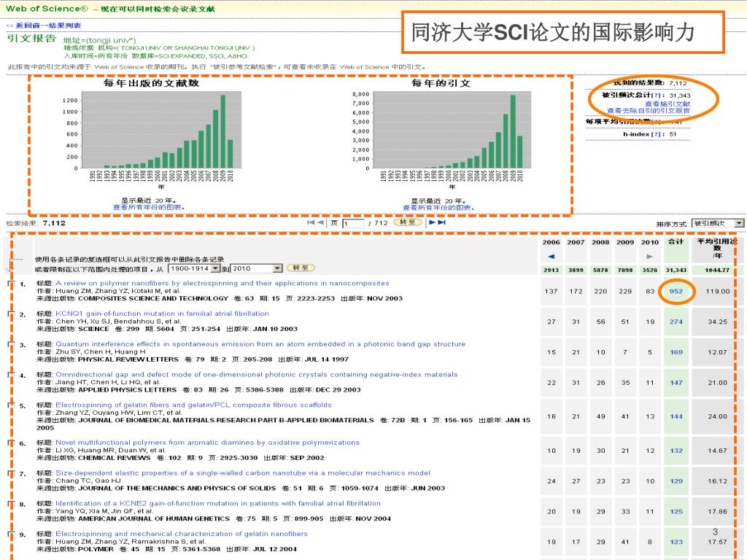
Task: Click the 2009 column header
Action: (625, 242)
